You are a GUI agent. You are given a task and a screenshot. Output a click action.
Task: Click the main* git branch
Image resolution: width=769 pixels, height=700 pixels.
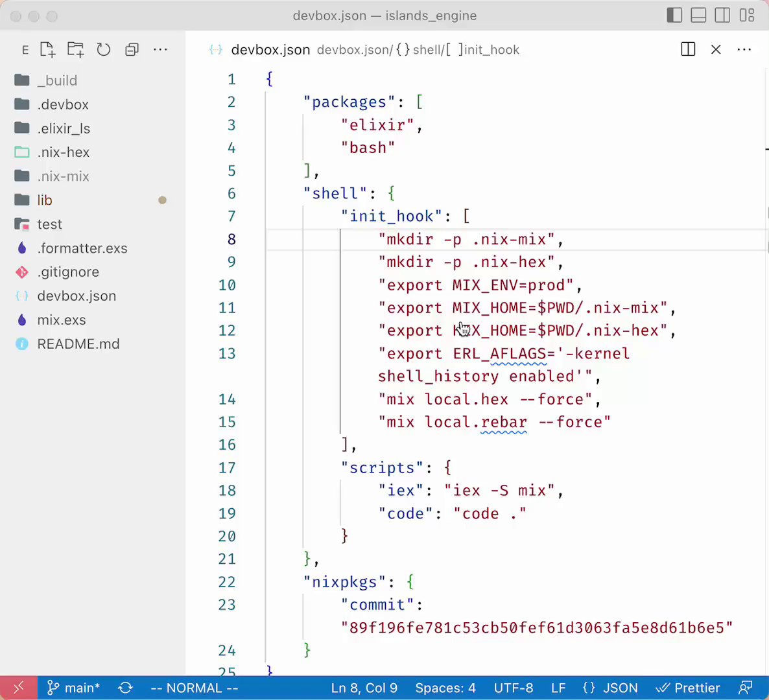point(73,688)
